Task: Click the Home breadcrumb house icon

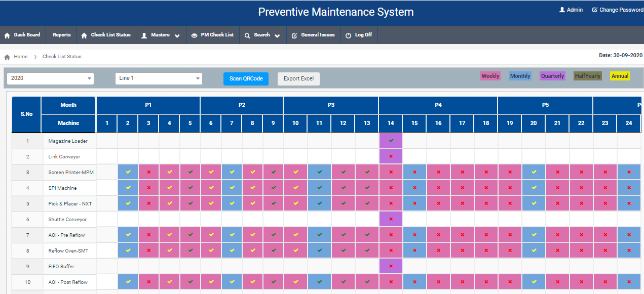Action: (7, 57)
